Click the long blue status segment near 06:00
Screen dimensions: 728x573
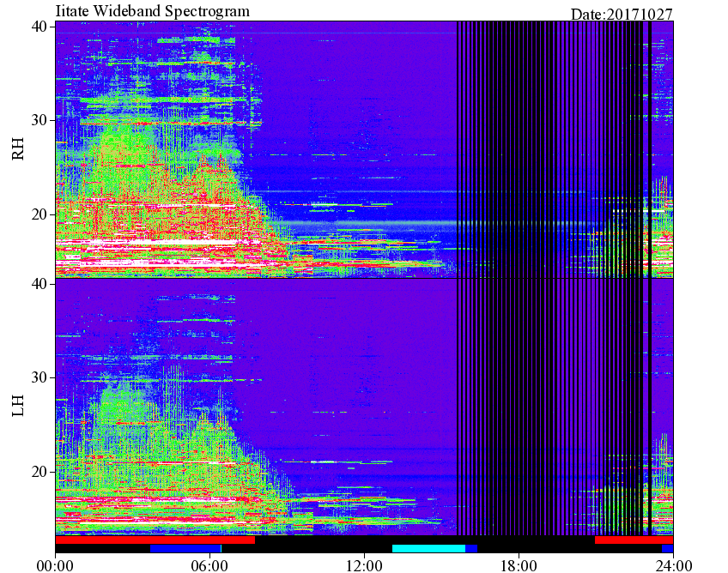[x=185, y=548]
